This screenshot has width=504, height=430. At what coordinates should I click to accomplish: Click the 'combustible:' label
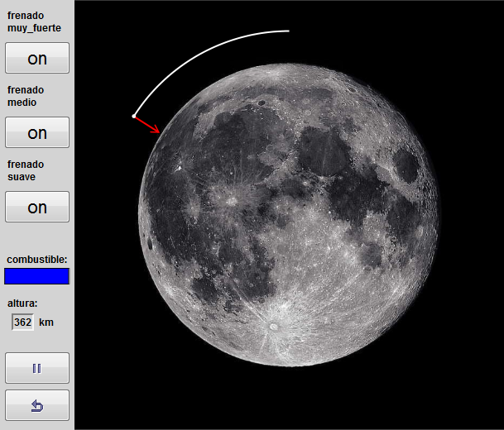pos(37,260)
